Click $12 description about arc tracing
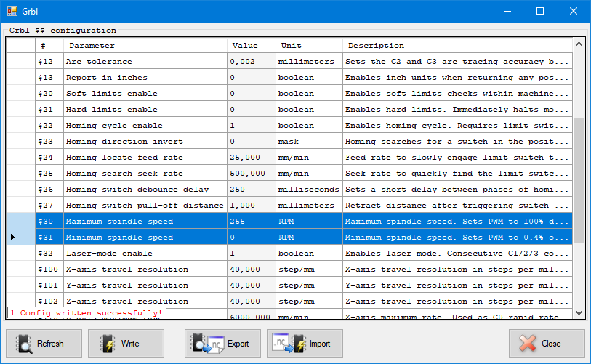This screenshot has height=364, width=591. coord(457,62)
